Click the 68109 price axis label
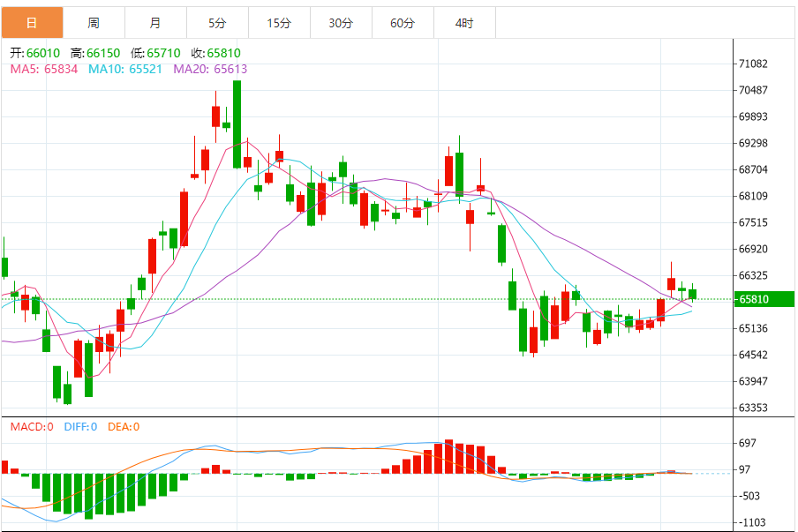This screenshot has height=532, width=798. click(753, 196)
